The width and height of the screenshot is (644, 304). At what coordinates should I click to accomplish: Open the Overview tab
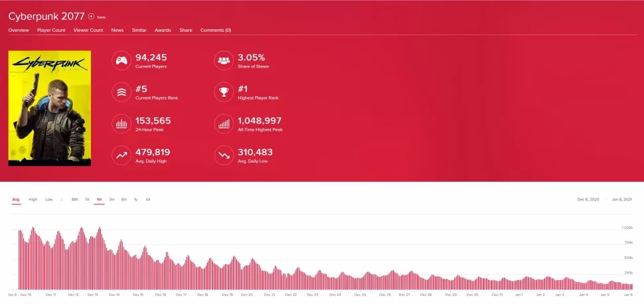[x=19, y=30]
